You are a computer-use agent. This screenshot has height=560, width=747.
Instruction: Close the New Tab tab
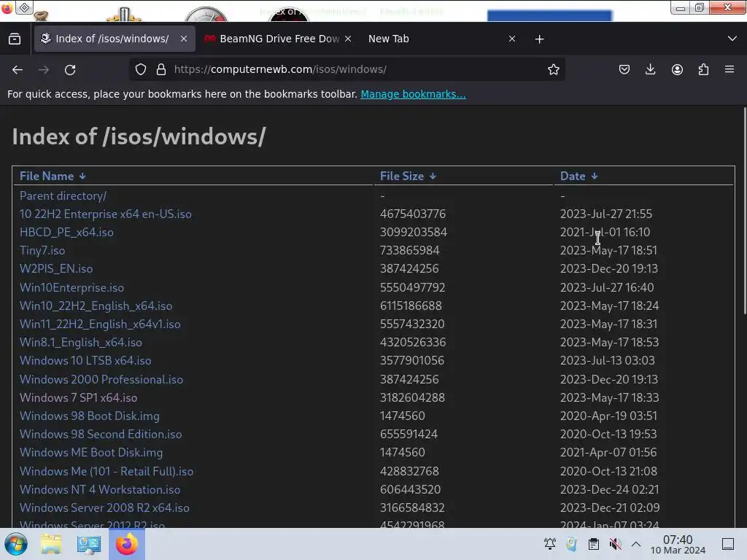[x=512, y=39]
